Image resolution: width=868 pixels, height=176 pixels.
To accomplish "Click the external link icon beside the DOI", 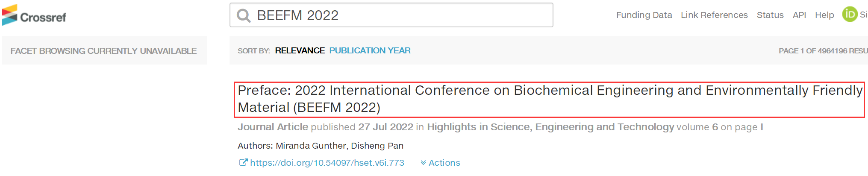I will point(243,162).
